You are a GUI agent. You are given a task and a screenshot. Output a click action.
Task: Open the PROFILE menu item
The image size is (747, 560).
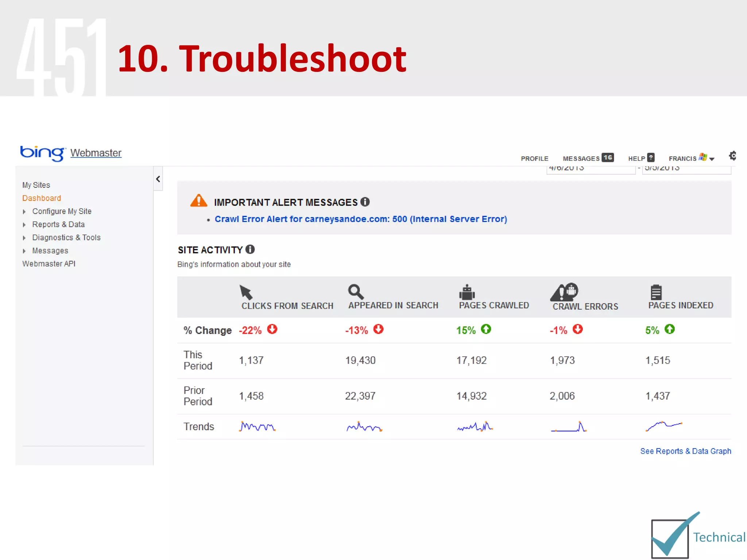(534, 159)
